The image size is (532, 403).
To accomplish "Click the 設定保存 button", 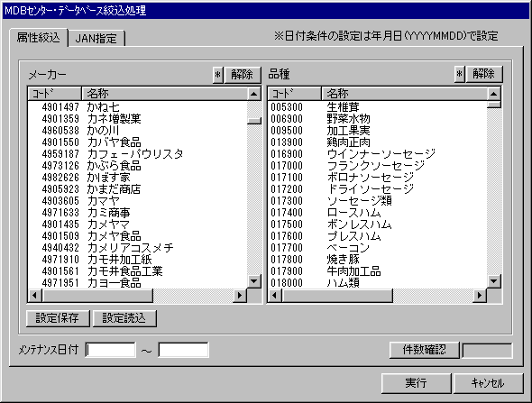I will [x=58, y=318].
